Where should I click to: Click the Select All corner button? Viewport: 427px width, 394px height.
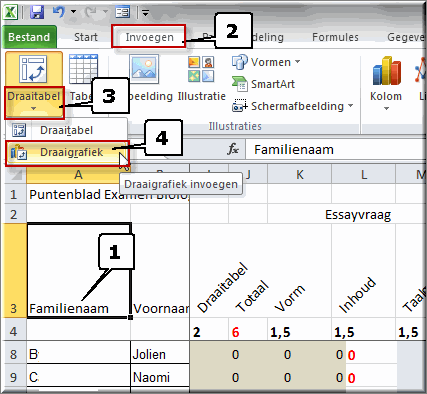point(15,174)
